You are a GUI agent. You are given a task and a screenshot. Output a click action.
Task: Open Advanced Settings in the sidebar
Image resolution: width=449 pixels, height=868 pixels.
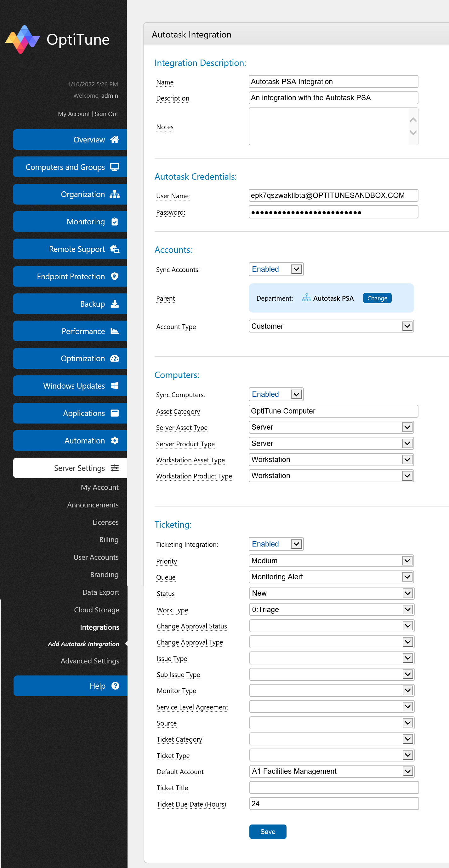90,661
